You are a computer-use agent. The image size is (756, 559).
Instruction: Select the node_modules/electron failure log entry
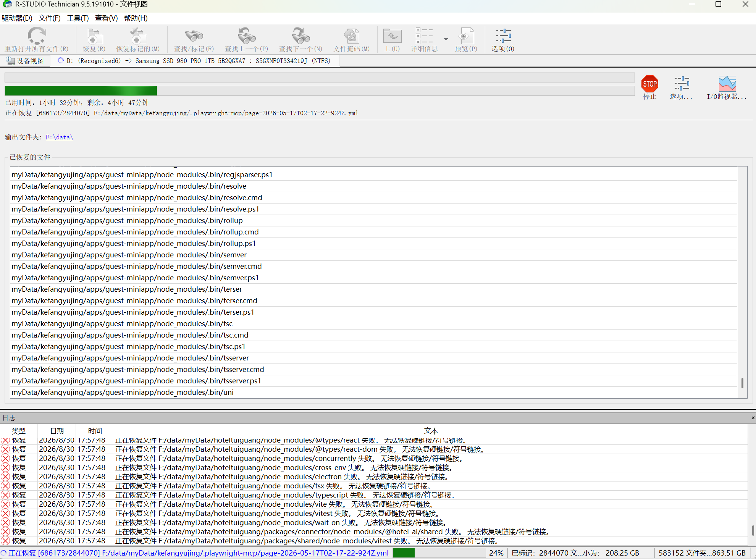tap(374, 477)
